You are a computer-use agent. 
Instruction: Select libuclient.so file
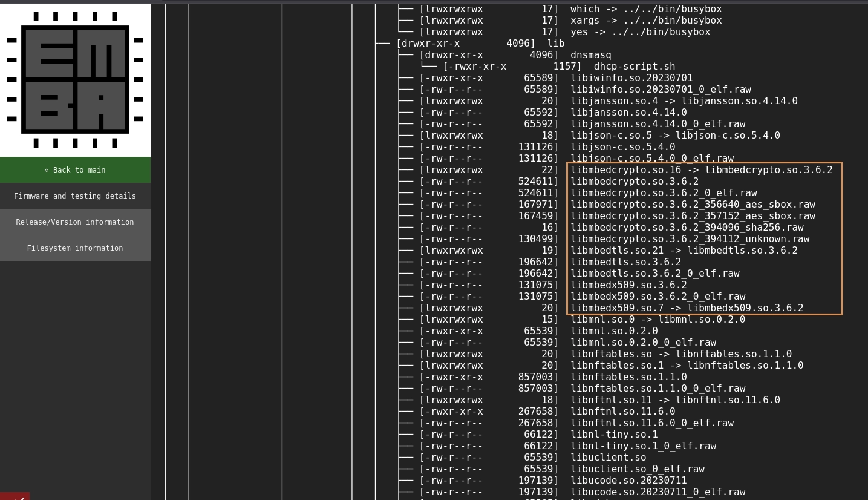point(609,458)
